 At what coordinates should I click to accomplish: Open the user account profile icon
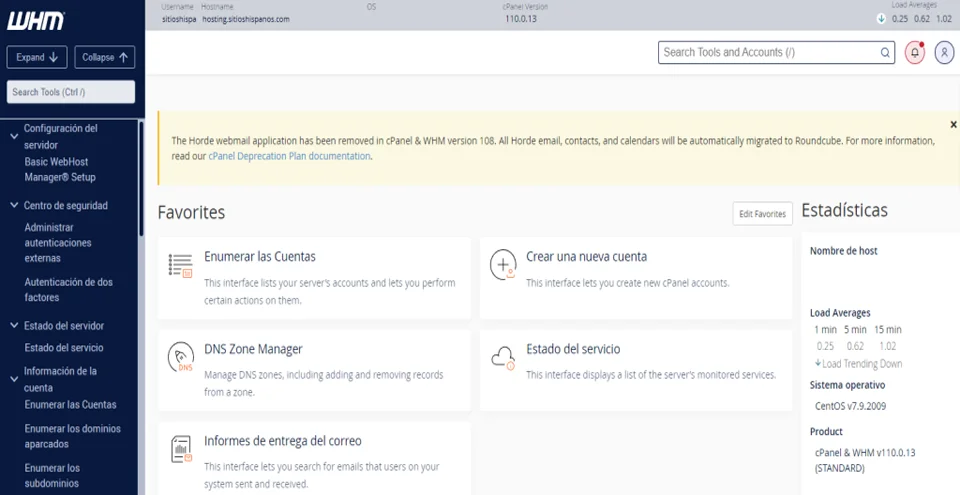coord(944,53)
